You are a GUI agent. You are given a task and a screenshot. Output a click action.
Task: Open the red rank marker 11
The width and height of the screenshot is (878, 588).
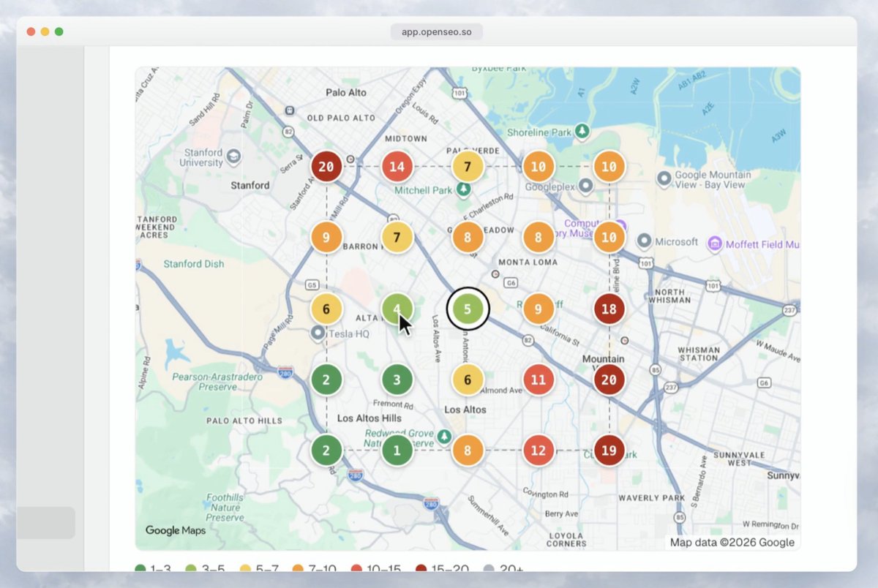coord(538,380)
